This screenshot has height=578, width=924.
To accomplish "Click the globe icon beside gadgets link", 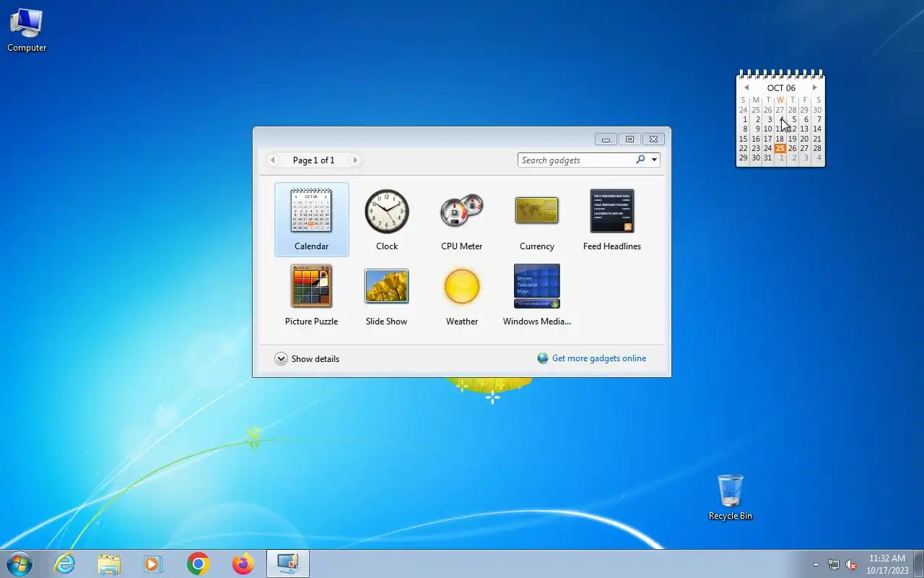I will tap(543, 358).
